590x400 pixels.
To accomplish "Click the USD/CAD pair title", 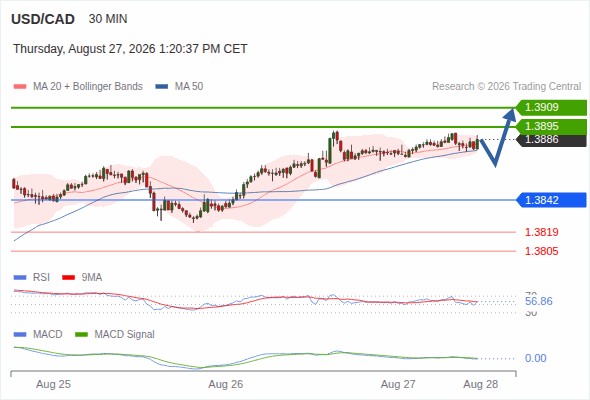I will (x=43, y=19).
